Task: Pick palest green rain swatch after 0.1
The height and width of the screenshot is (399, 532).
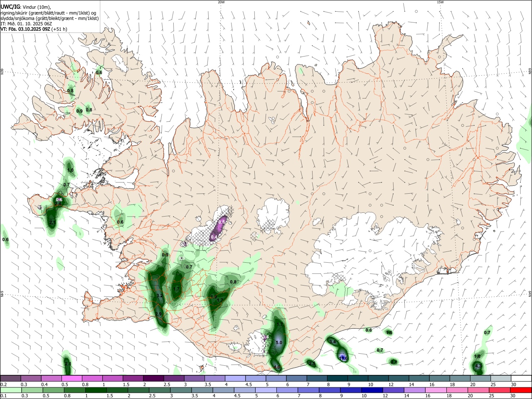Action: [10, 390]
